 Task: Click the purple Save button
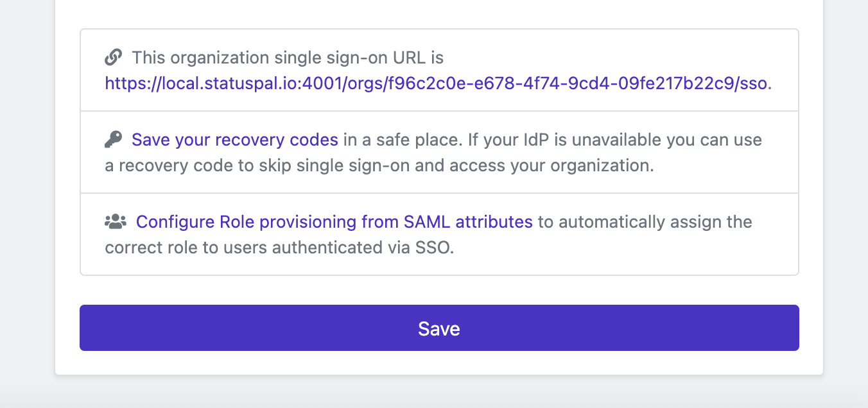click(x=439, y=328)
